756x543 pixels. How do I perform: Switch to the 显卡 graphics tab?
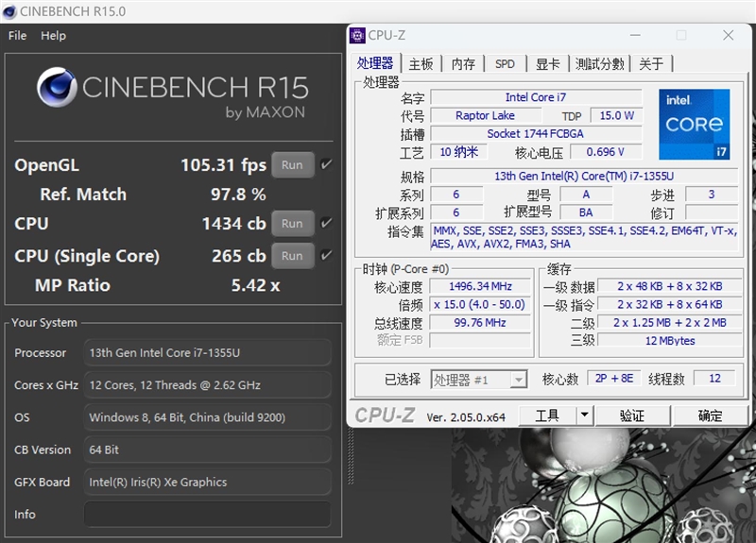548,63
